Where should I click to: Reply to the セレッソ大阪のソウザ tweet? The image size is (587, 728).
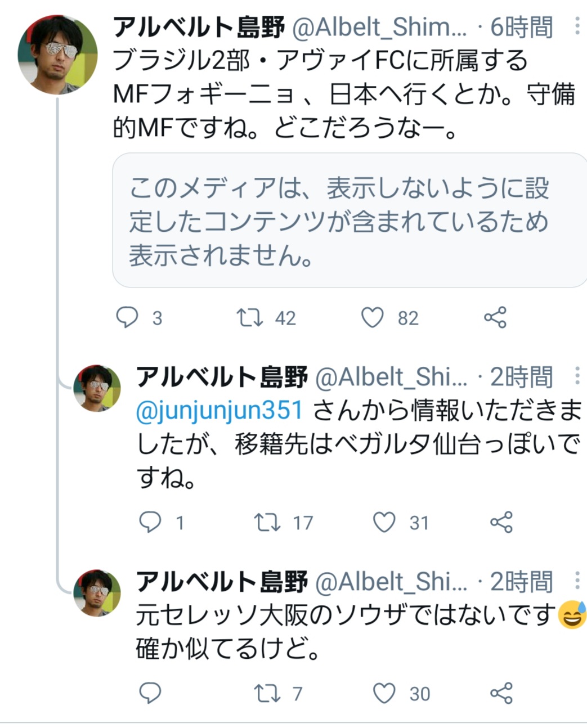tap(150, 693)
